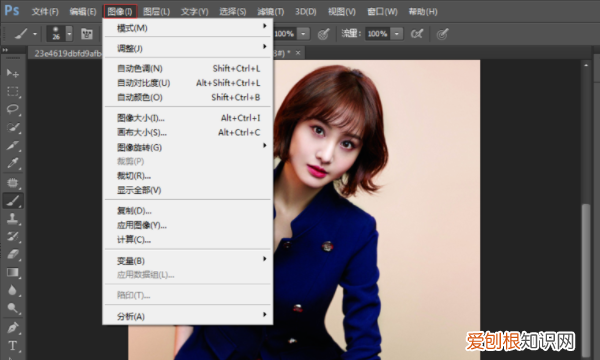600x360 pixels.
Task: Enable airbrush mode icon
Action: (x=417, y=34)
